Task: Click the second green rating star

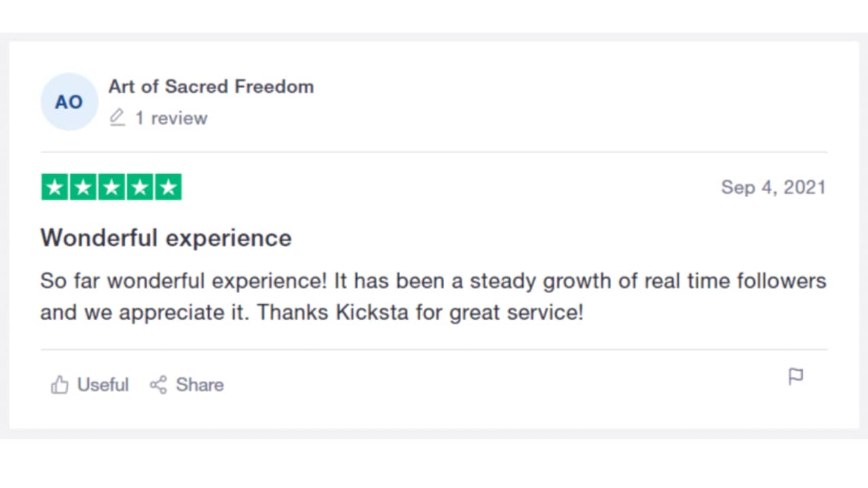Action: (x=83, y=188)
